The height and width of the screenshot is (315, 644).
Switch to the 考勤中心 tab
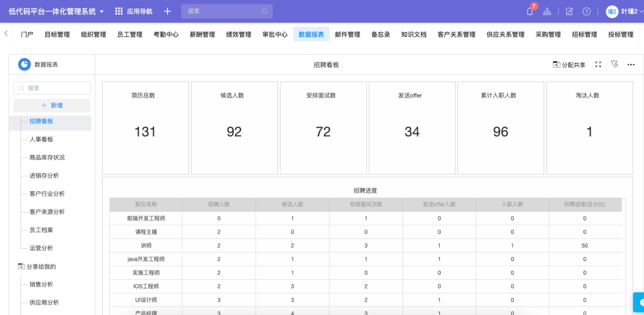click(166, 35)
